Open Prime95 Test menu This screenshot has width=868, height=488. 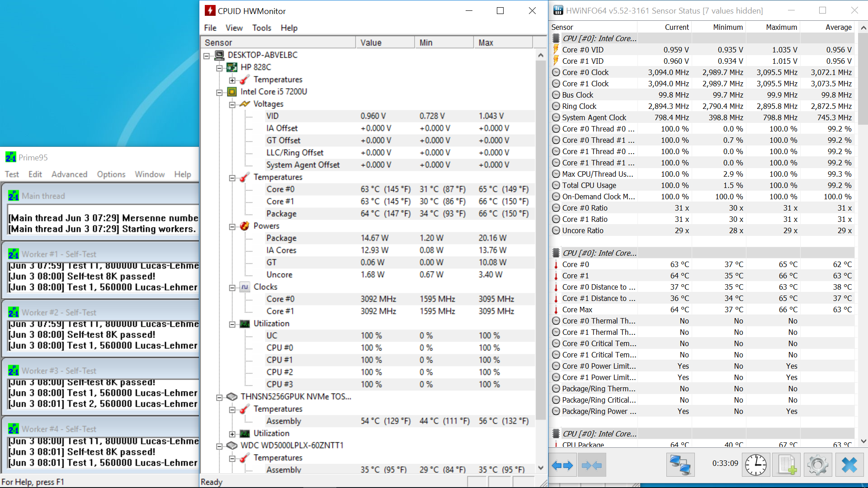tap(12, 174)
